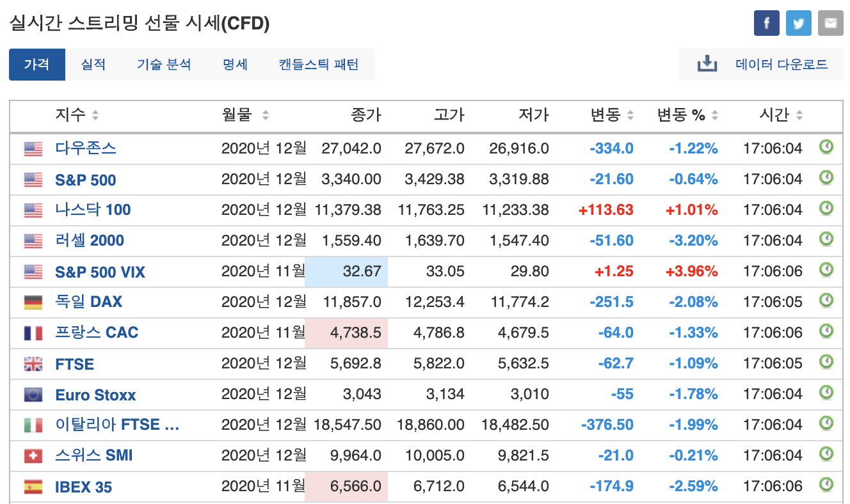Image resolution: width=850 pixels, height=504 pixels.
Task: Open the 이탈리아 FTSE link
Action: [117, 425]
